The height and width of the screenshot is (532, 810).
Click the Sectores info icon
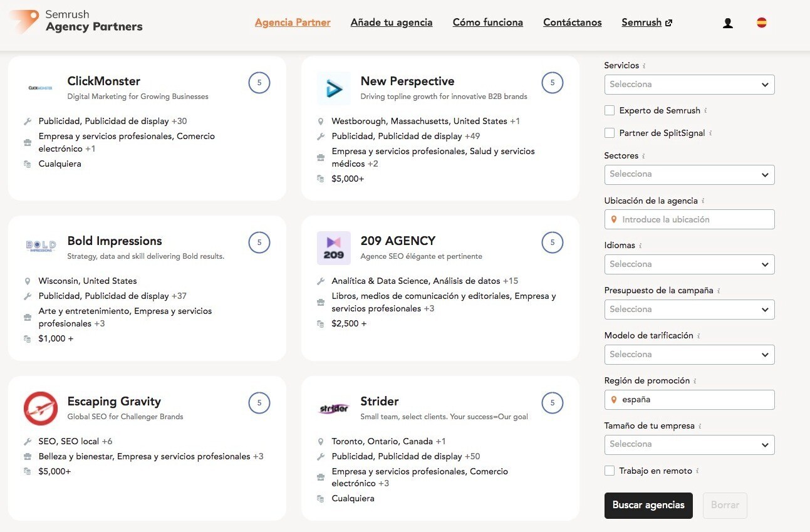[643, 156]
